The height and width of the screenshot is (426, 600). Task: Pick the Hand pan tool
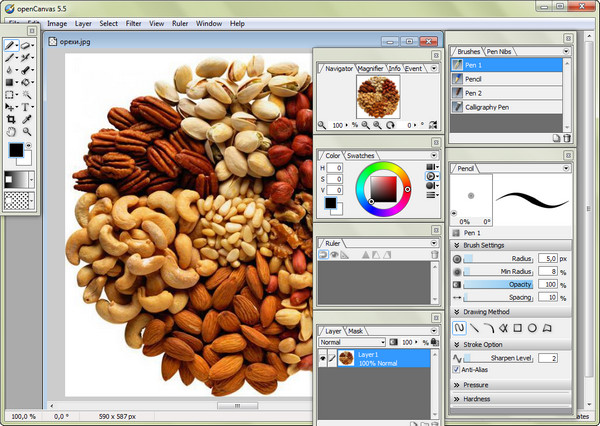(10, 131)
